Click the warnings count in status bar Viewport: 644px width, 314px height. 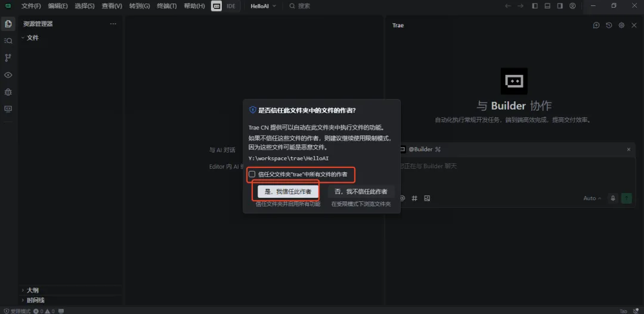pos(49,311)
